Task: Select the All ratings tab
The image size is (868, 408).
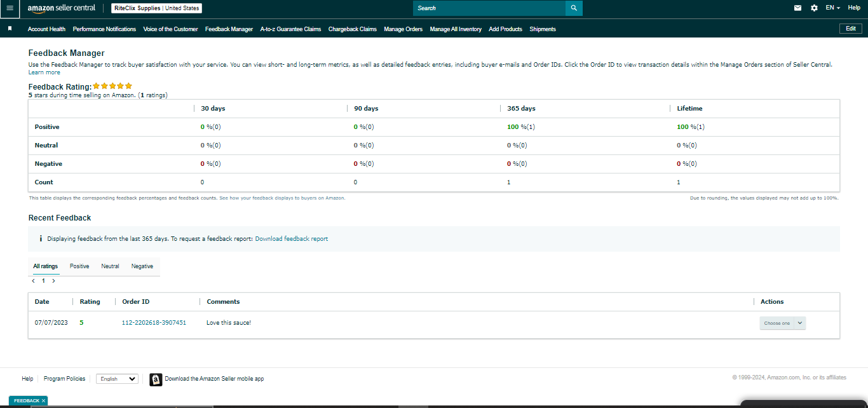Action: pos(45,266)
